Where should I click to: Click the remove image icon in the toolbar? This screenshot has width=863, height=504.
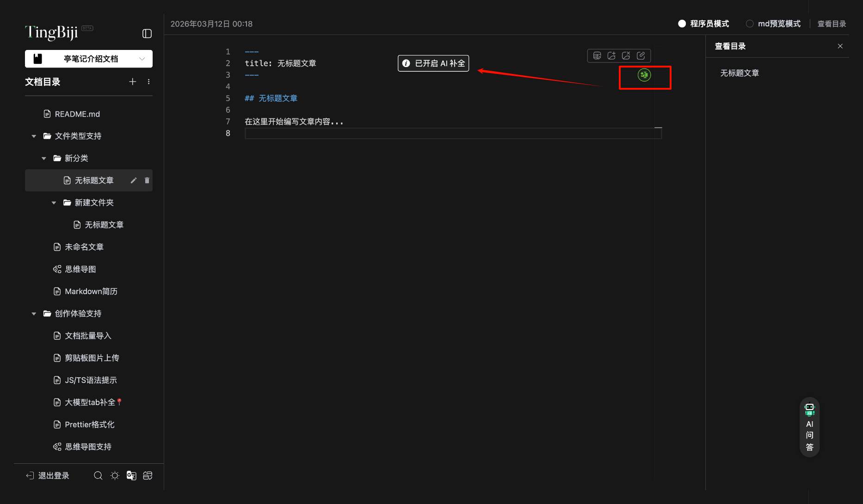[x=626, y=55]
